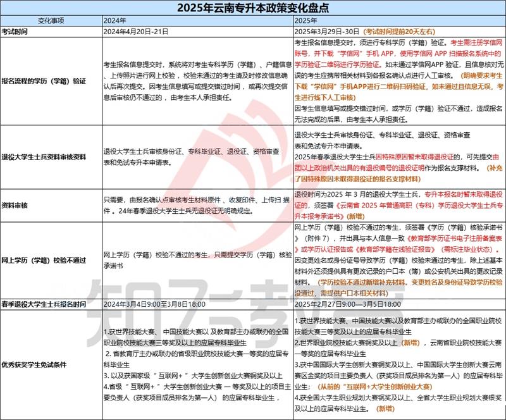Select the 2024 cell '只需提交学历（学籍）核验承诺书'
Screen dimensions: 506x420
point(197,260)
